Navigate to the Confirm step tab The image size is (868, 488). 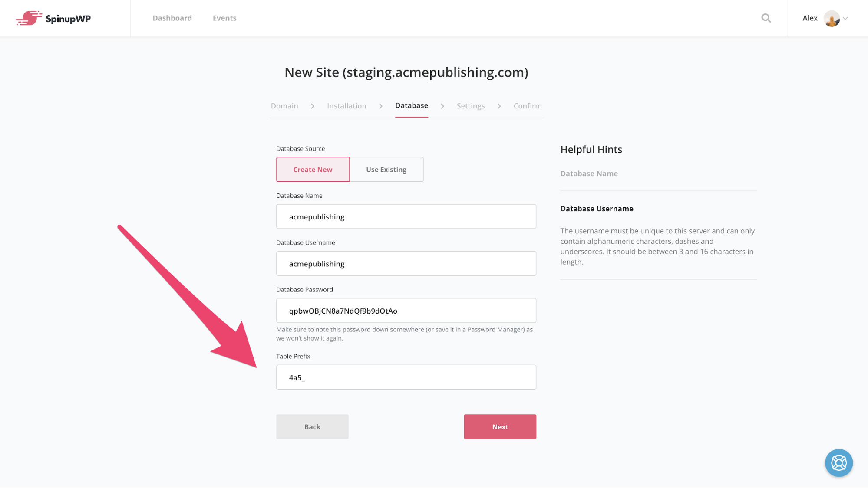[x=528, y=105]
